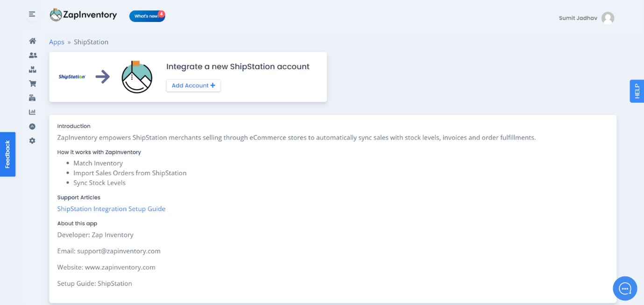Image resolution: width=644 pixels, height=305 pixels.
Task: Click the 'About this app' heading
Action: [x=77, y=224]
